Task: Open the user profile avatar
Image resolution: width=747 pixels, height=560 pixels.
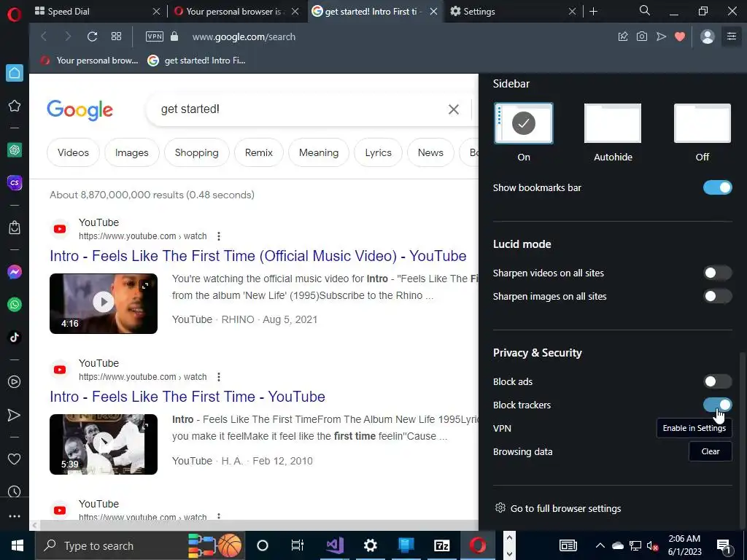Action: 708,36
